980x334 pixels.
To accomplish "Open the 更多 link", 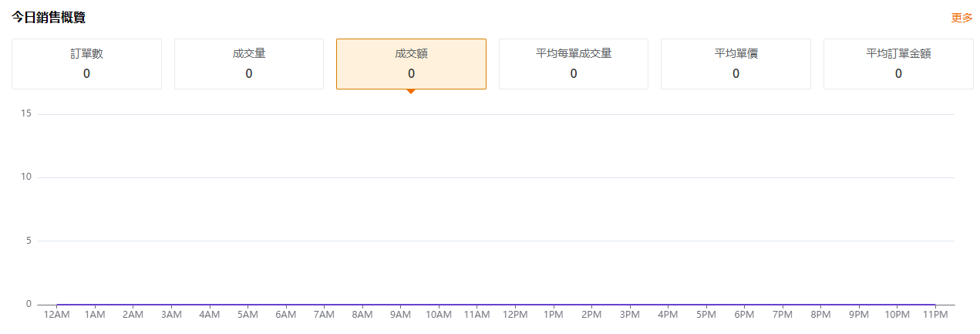I will click(x=961, y=18).
